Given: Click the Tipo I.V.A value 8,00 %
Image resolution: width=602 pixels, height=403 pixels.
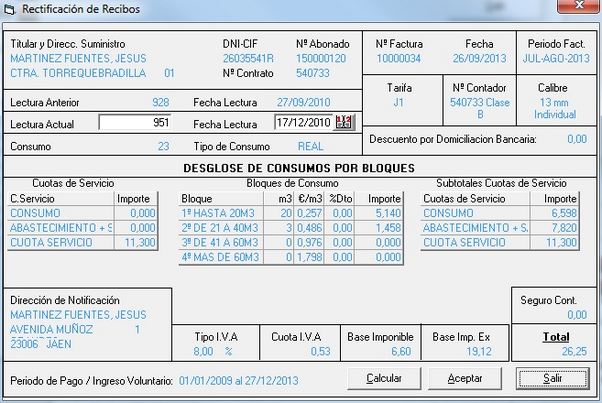Looking at the screenshot, I should tap(213, 351).
